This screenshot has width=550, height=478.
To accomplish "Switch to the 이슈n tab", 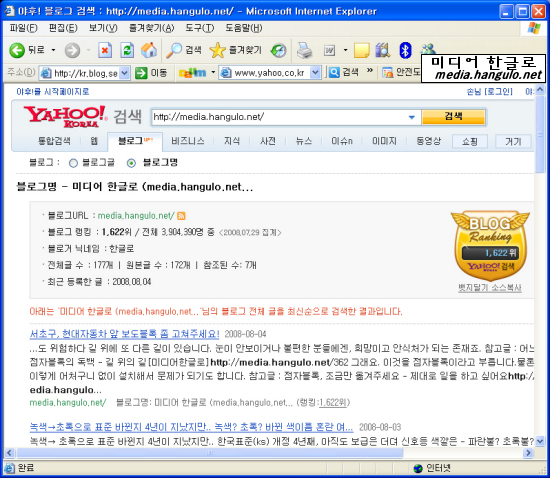I will [342, 141].
